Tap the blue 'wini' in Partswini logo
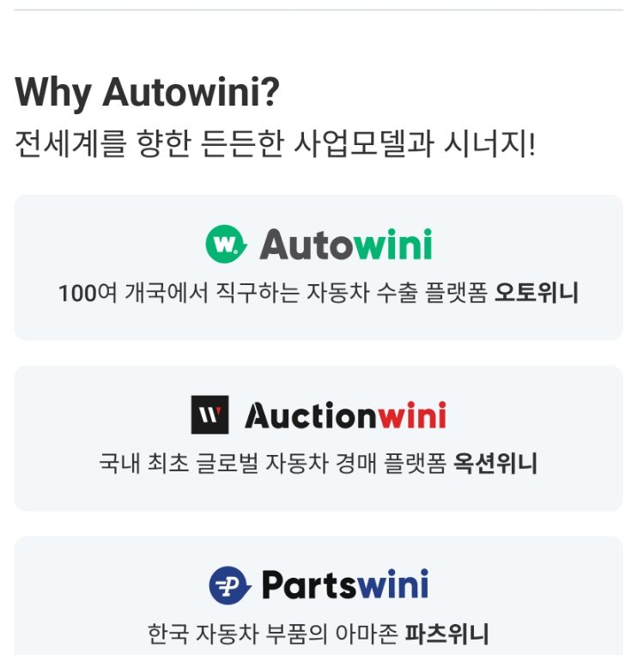The width and height of the screenshot is (644, 655). [x=392, y=586]
